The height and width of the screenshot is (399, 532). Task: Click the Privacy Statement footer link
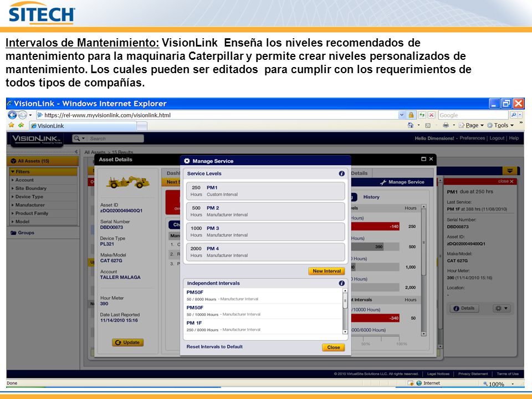(473, 374)
